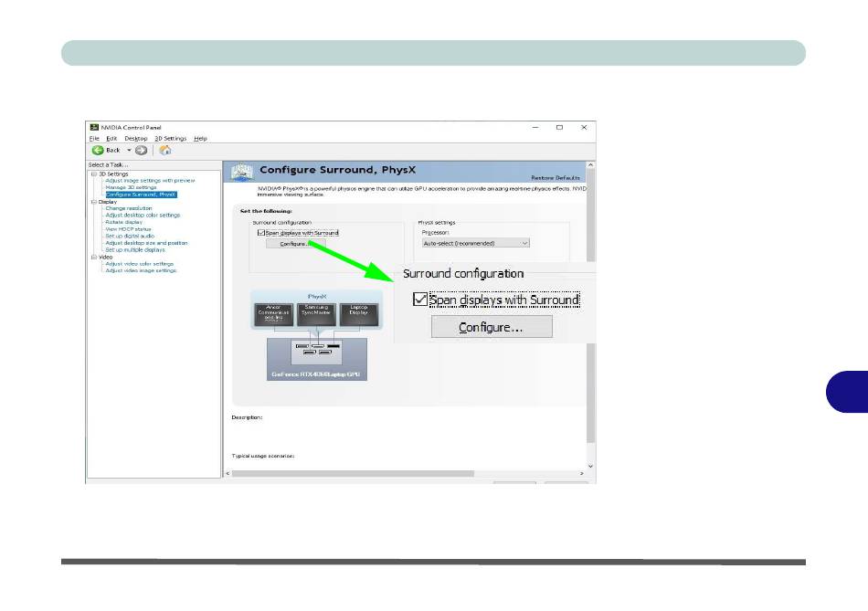
Task: Open Set up digital audio task
Action: point(130,236)
